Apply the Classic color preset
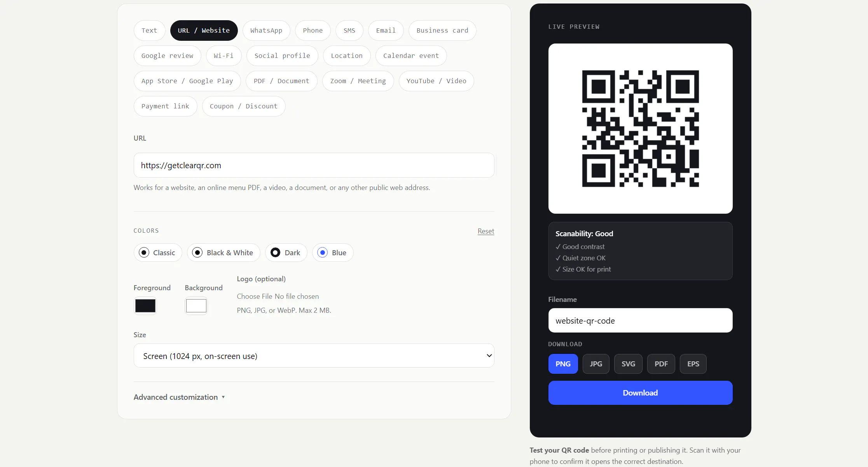The width and height of the screenshot is (868, 467). (x=157, y=253)
